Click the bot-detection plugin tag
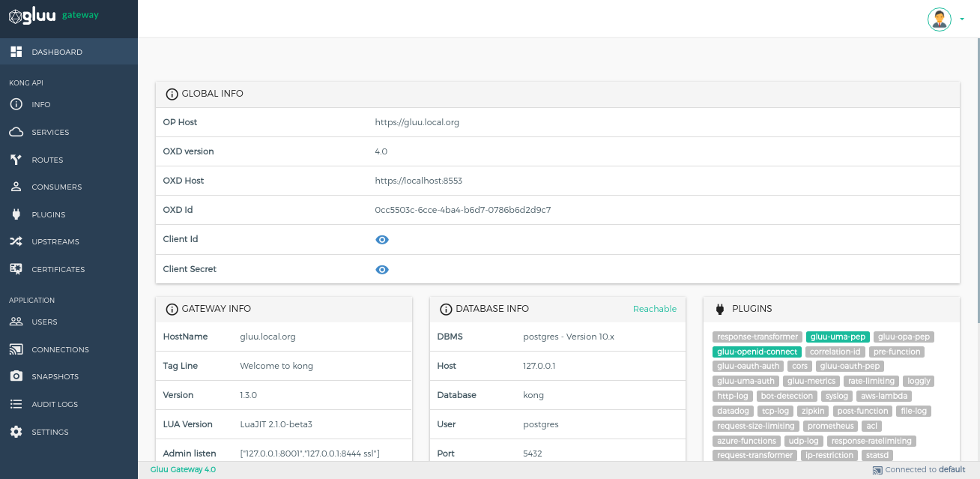This screenshot has height=479, width=980. 787,396
